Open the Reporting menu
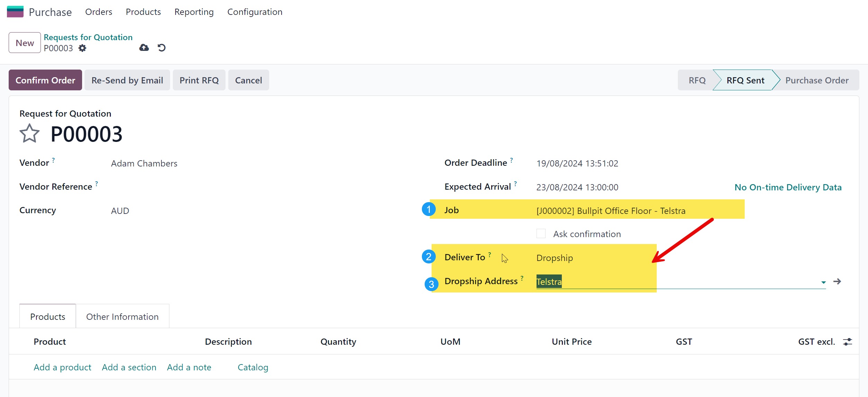The width and height of the screenshot is (868, 397). [x=194, y=12]
